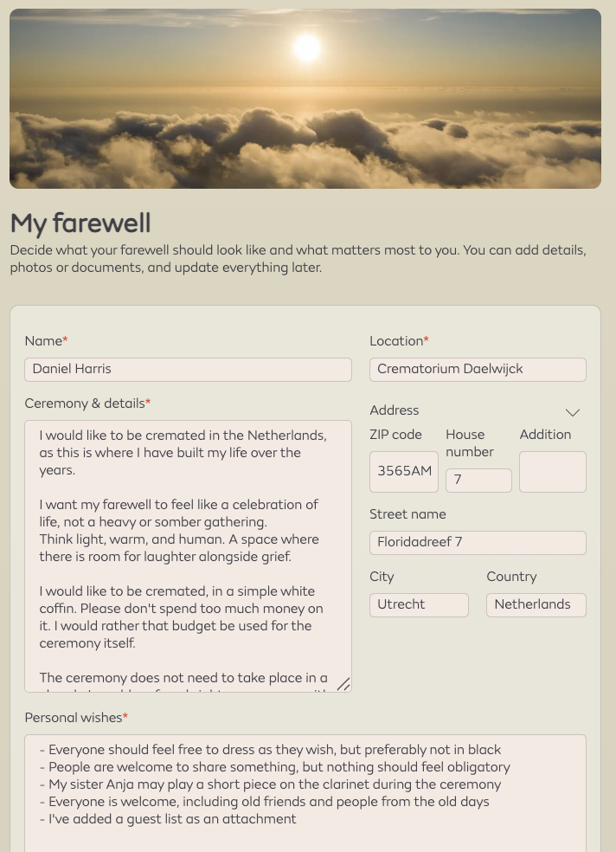Click the empty Addition field
This screenshot has width=616, height=852.
tap(553, 472)
